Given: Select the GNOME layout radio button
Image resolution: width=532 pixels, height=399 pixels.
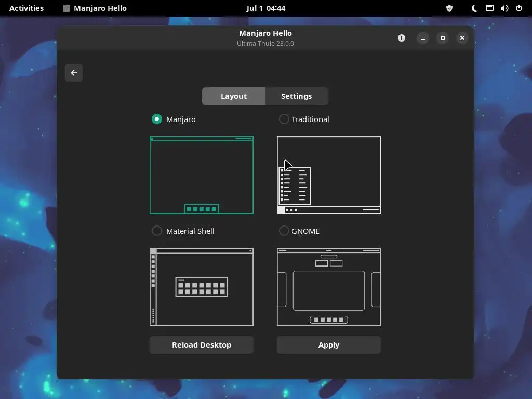Looking at the screenshot, I should click(x=284, y=231).
